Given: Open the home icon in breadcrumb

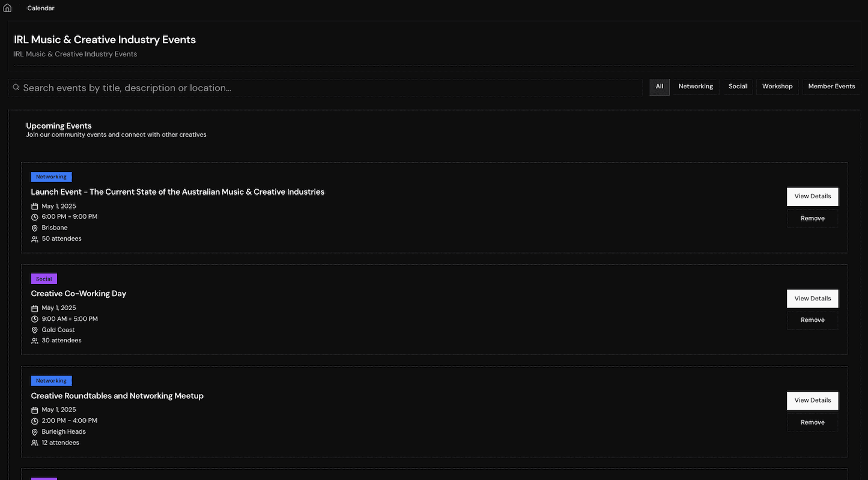Looking at the screenshot, I should [7, 8].
